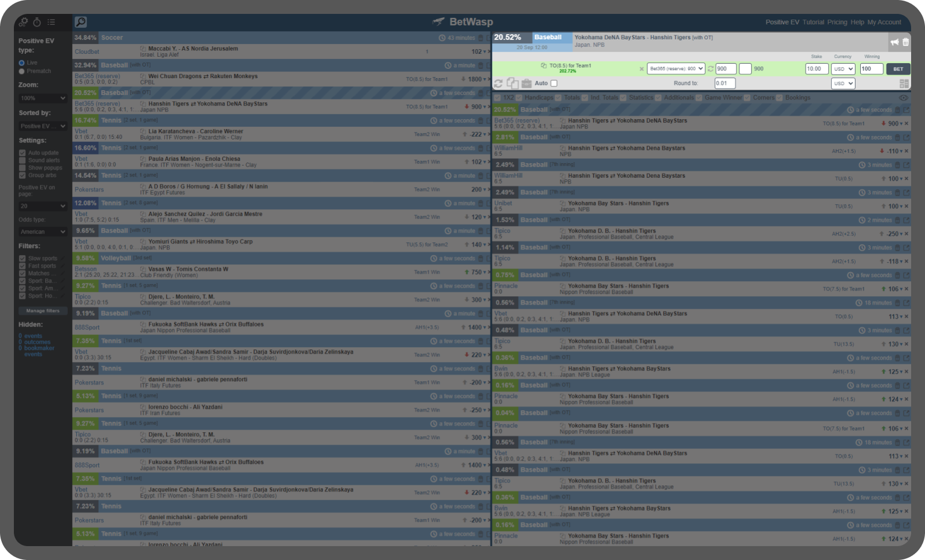This screenshot has width=925, height=560.
Task: Click the list view icon in sidebar
Action: coord(52,22)
